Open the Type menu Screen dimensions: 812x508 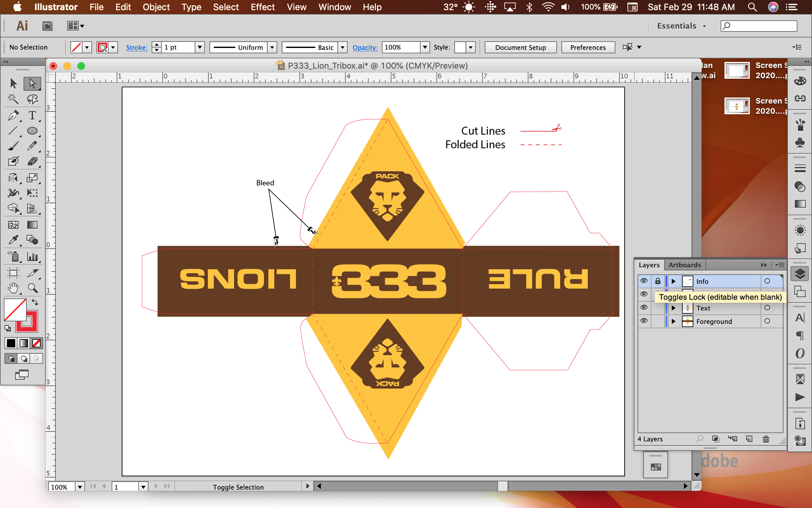[191, 7]
